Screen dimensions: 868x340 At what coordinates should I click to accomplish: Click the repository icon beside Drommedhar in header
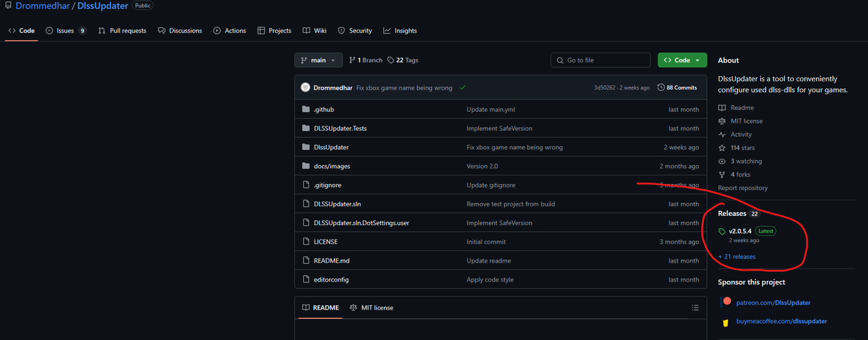point(8,5)
